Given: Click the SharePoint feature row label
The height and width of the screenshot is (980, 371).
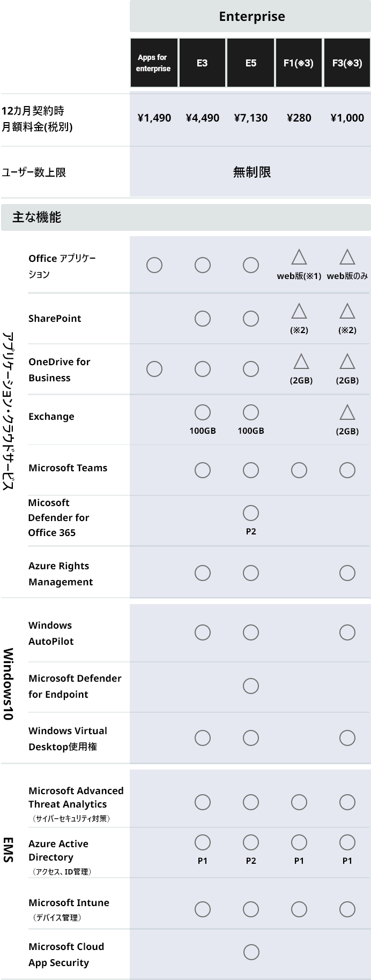Looking at the screenshot, I should (x=55, y=318).
